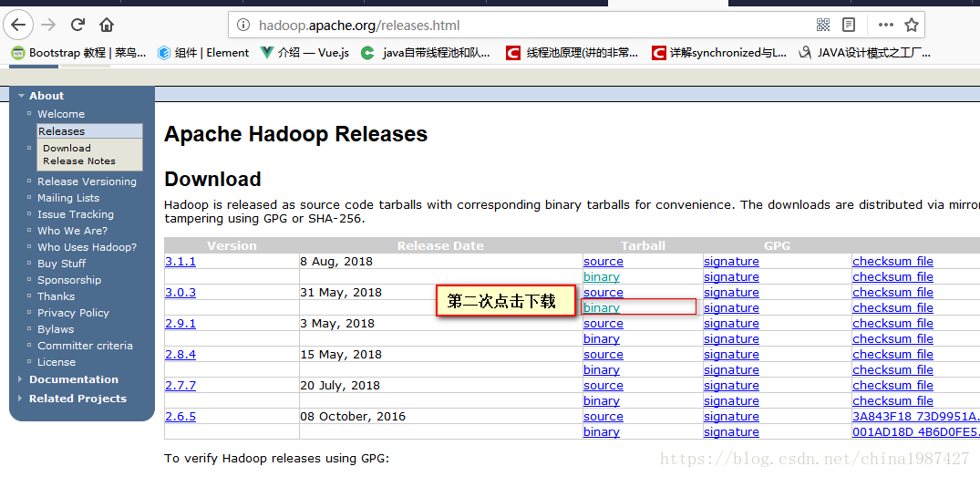Select Releases in the sidebar

[89, 131]
